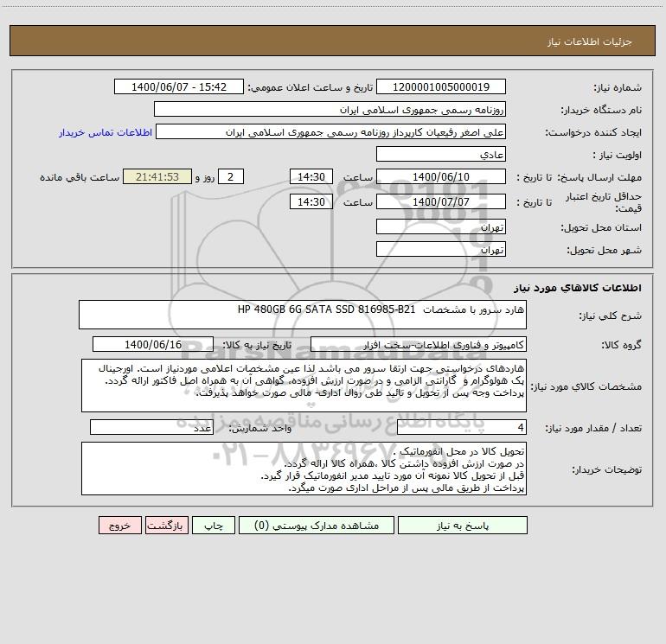
Task: Open 'مشاهده مدارک پیوستی (0)' attachments button
Action: pos(317,525)
